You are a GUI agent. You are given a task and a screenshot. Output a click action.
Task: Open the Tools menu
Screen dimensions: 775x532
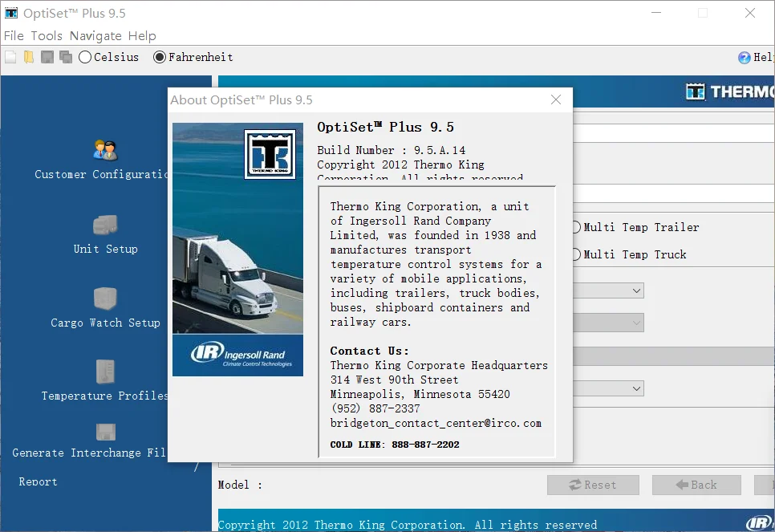tap(47, 36)
